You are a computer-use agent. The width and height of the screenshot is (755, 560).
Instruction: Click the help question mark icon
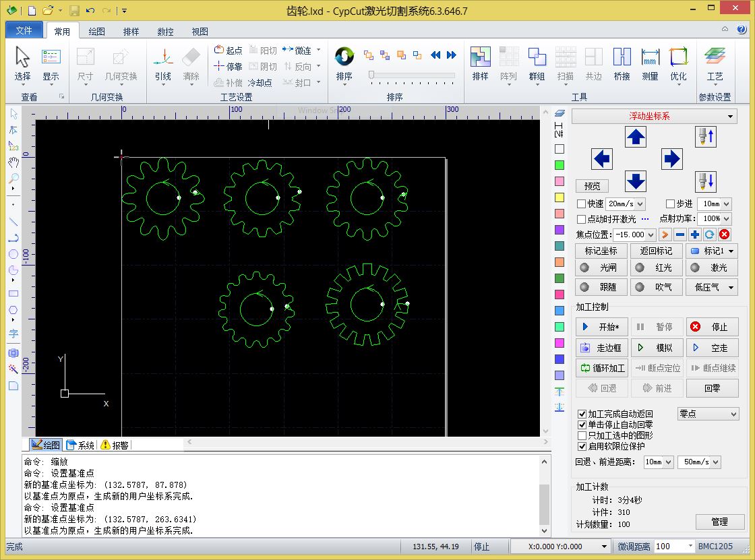coord(742,30)
